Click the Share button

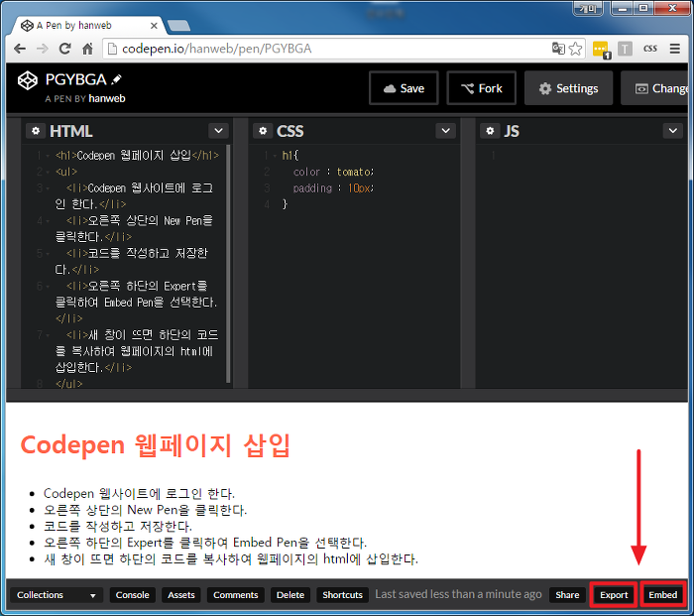tap(567, 595)
